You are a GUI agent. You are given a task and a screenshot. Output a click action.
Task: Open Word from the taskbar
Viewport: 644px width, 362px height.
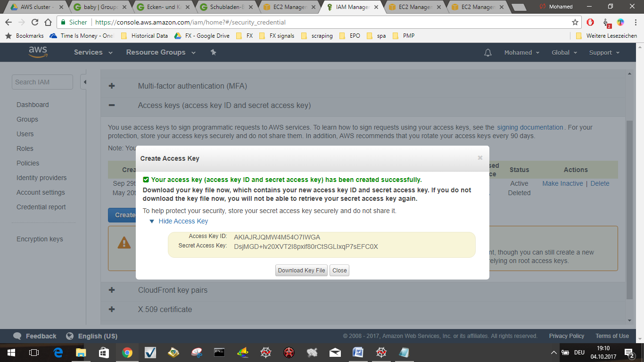click(x=358, y=352)
